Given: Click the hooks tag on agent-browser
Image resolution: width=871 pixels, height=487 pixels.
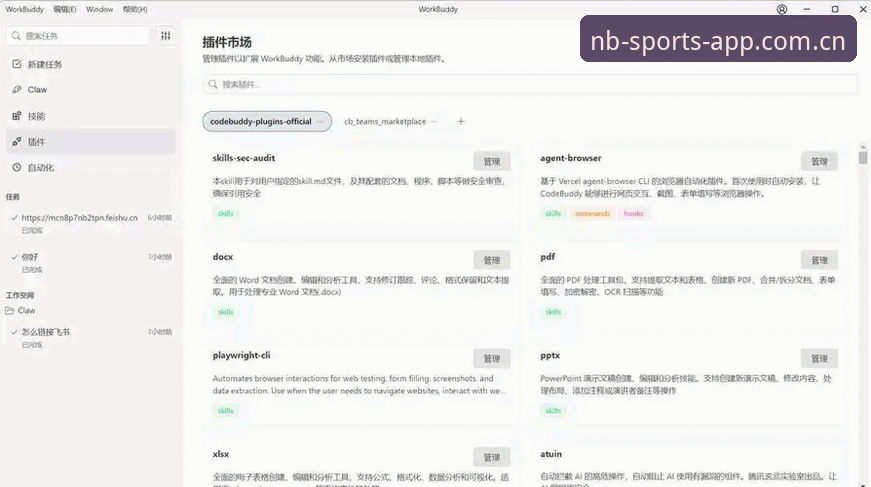Looking at the screenshot, I should [x=633, y=213].
